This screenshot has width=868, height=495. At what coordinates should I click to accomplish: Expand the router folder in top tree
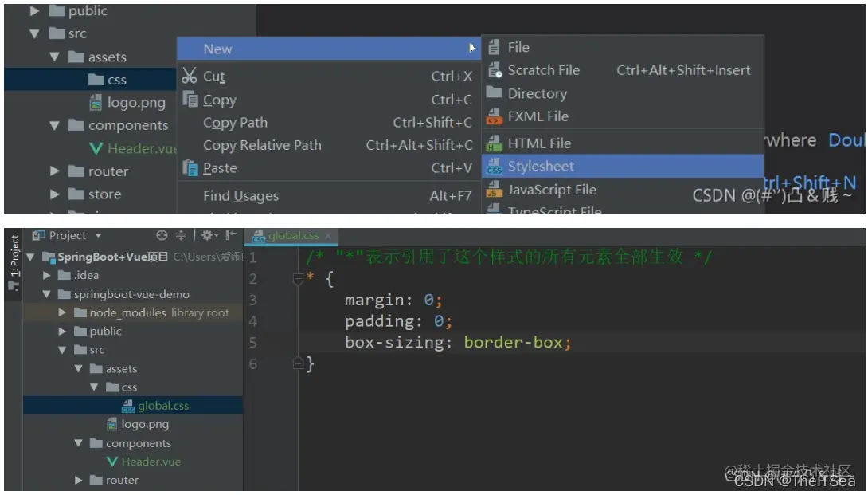click(x=54, y=171)
